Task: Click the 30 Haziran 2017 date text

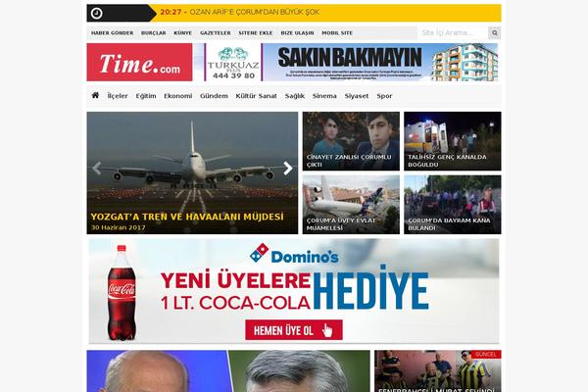Action: click(x=119, y=227)
